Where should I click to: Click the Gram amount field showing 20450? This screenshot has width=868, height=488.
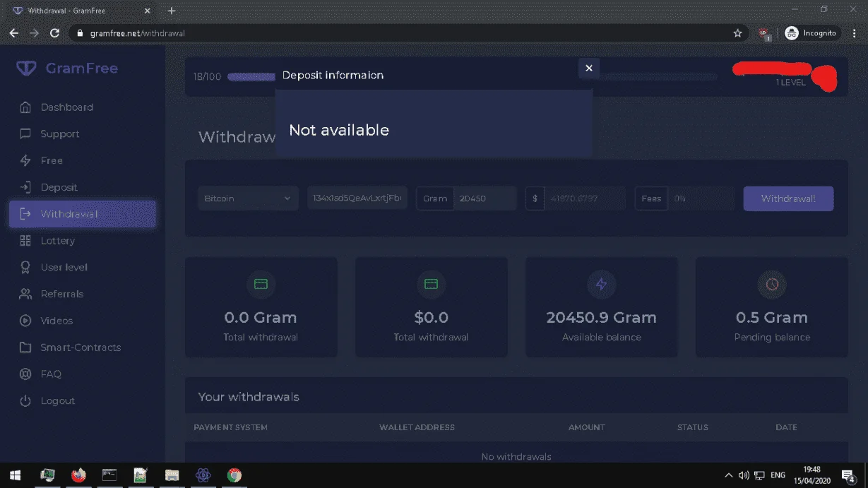pyautogui.click(x=484, y=198)
